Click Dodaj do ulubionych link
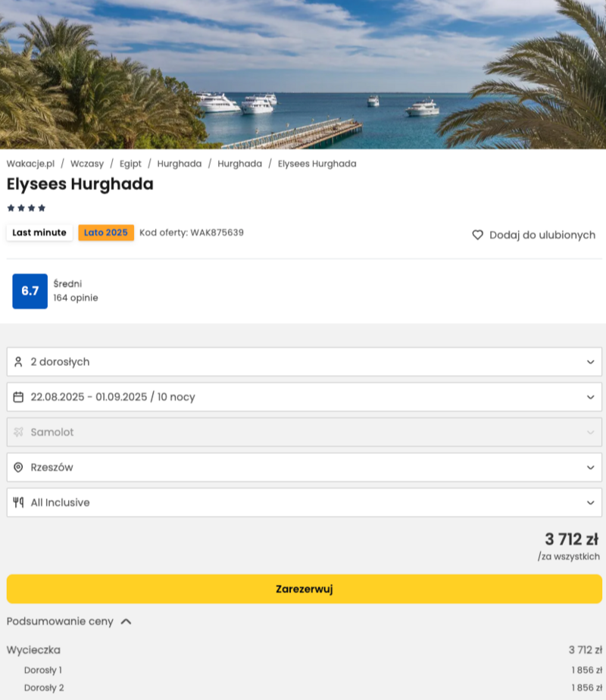The width and height of the screenshot is (606, 700). 542,235
